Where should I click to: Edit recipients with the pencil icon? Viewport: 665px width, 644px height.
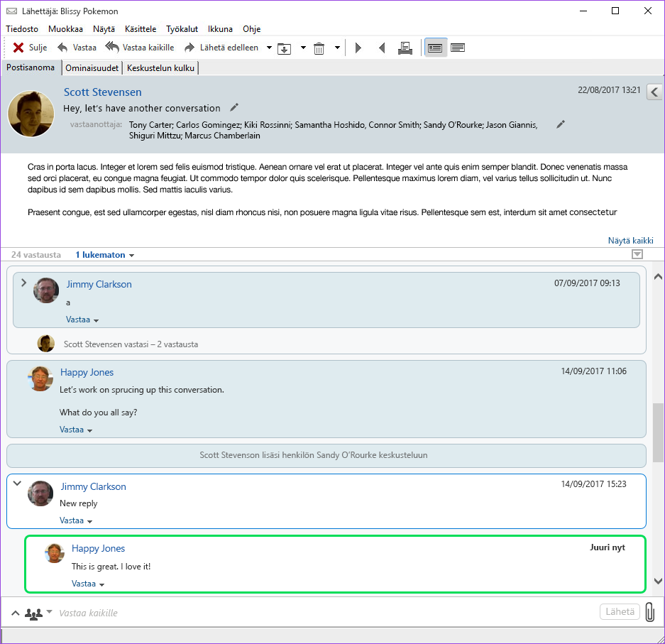click(x=561, y=124)
